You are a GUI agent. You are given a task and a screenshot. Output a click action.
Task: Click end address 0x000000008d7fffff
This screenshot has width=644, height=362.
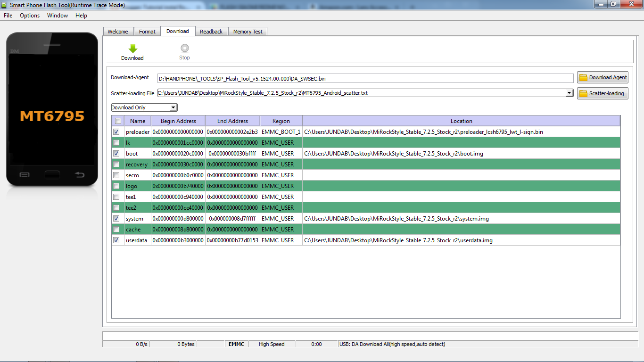click(232, 219)
